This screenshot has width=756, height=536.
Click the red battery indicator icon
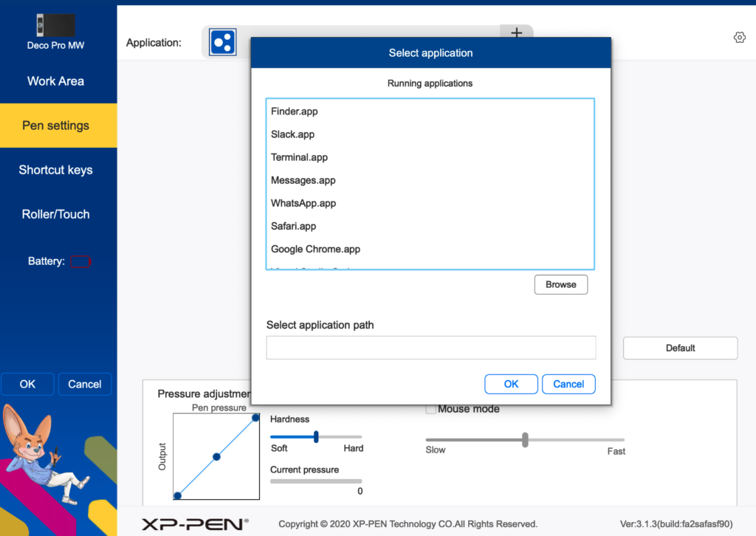[80, 261]
